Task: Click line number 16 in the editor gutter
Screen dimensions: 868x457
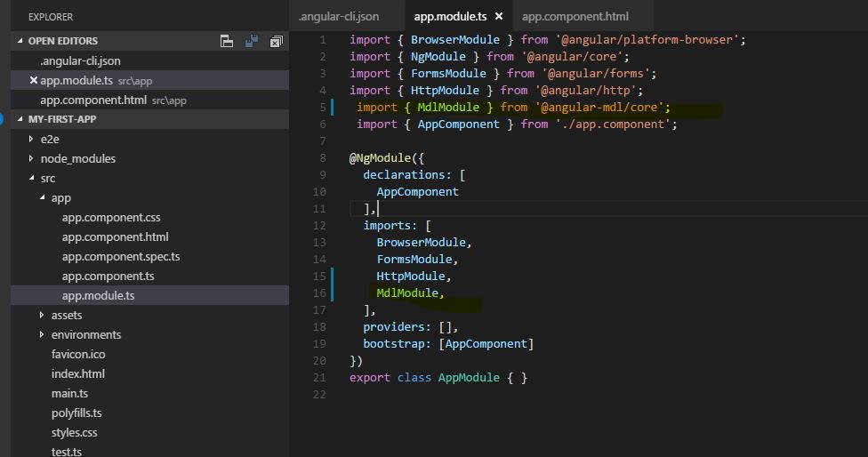Action: coord(320,293)
